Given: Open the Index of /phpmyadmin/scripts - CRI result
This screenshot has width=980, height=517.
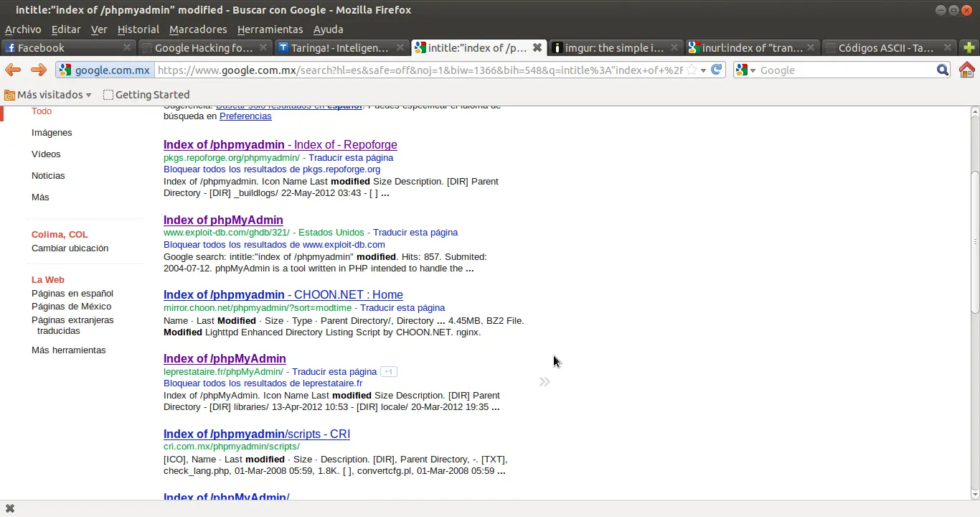Looking at the screenshot, I should tap(257, 434).
